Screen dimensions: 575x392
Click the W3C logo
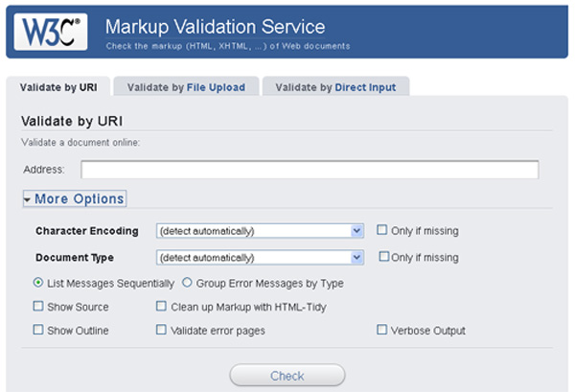tap(51, 32)
